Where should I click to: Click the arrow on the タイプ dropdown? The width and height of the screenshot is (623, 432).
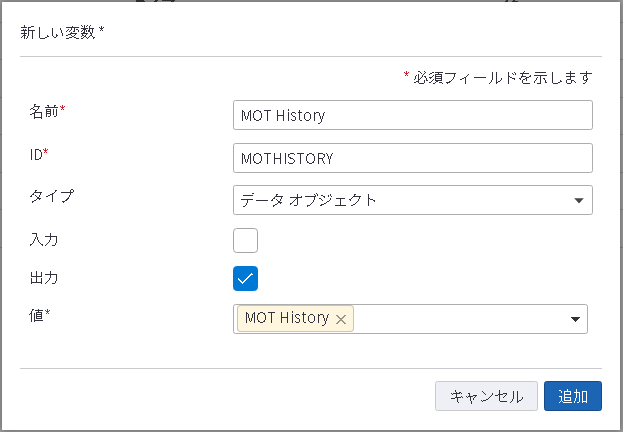pos(578,200)
